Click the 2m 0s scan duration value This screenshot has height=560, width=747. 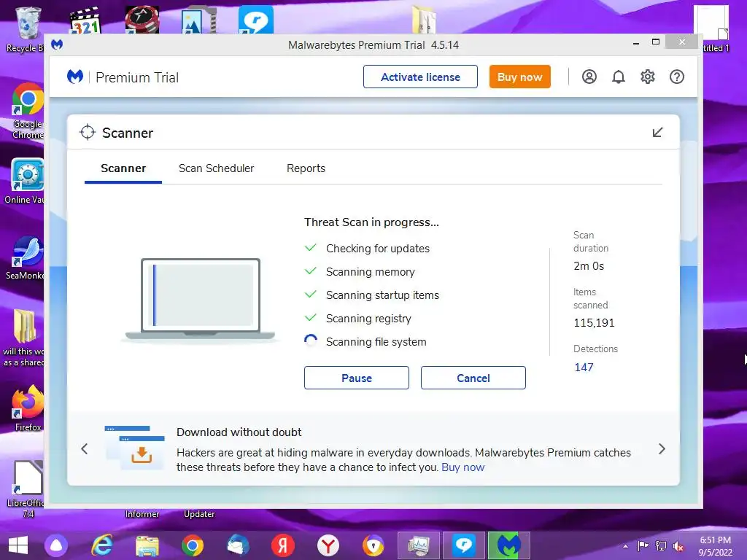click(589, 266)
